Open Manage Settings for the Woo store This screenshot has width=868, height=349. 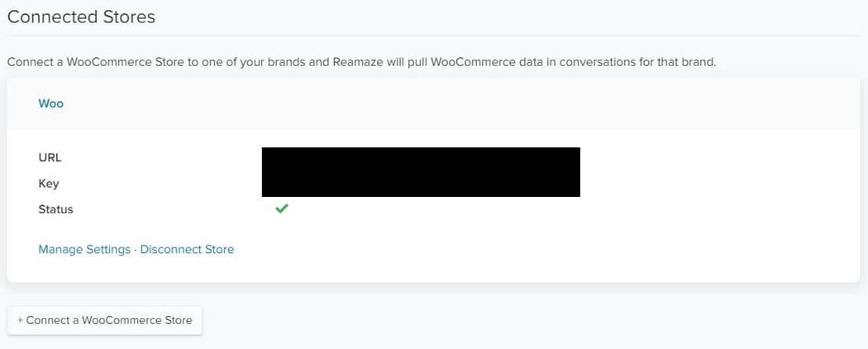click(x=84, y=249)
